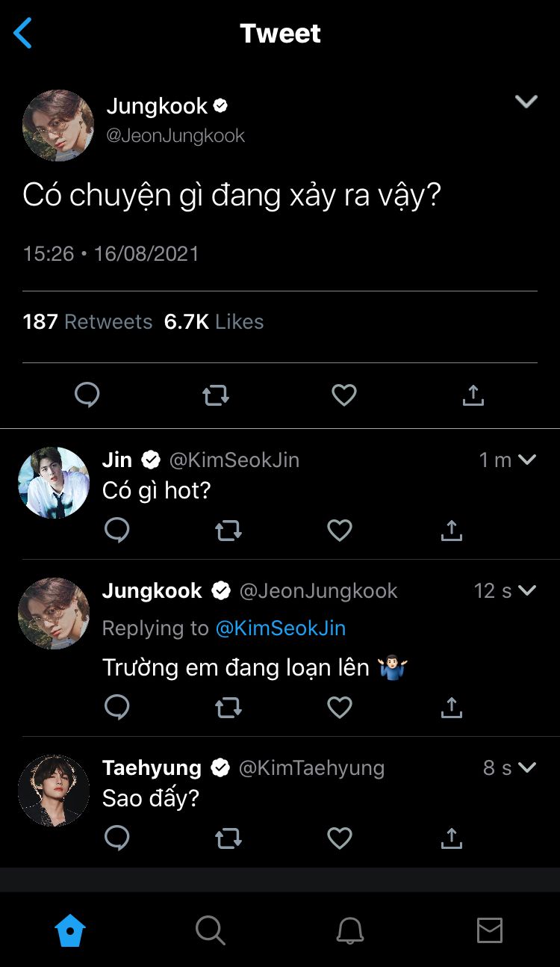This screenshot has width=560, height=967.
Task: Like Jungkook's main tweet
Action: (x=343, y=395)
